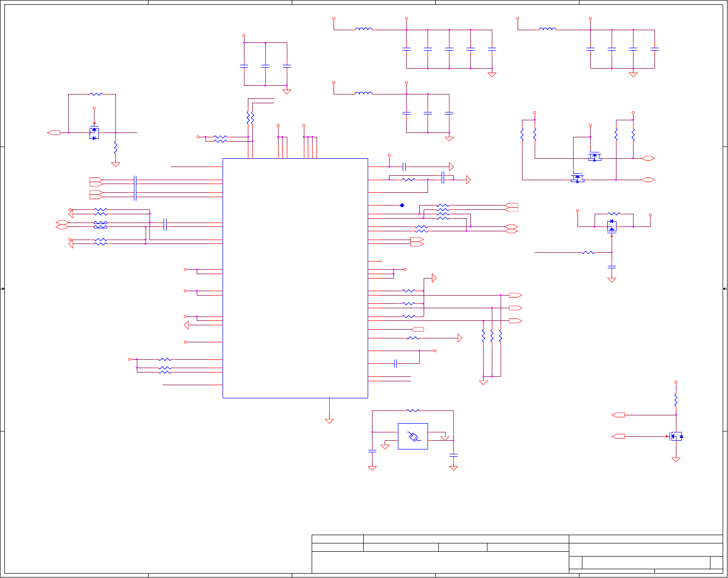The image size is (728, 578).
Task: Select the upper MOSFET of the level-shifter pair
Action: pyautogui.click(x=595, y=157)
